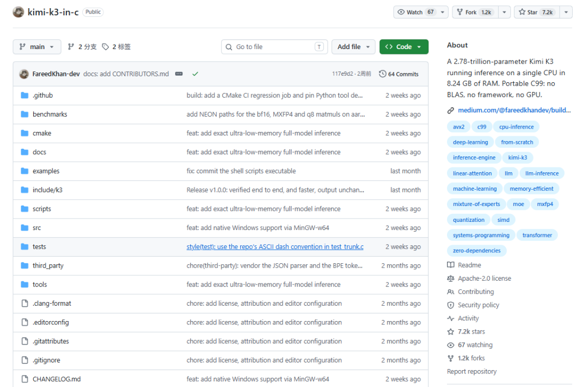Click the fork icon beside 1.2k forks
588x387 pixels.
click(451, 358)
